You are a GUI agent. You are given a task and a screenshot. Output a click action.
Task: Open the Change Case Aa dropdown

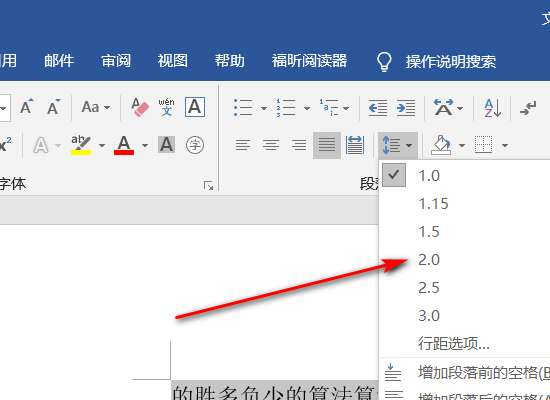[95, 107]
